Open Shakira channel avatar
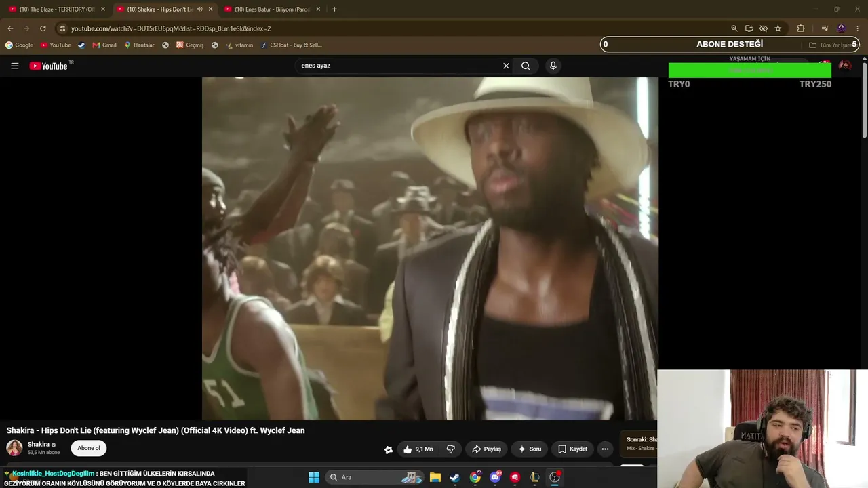 (14, 448)
